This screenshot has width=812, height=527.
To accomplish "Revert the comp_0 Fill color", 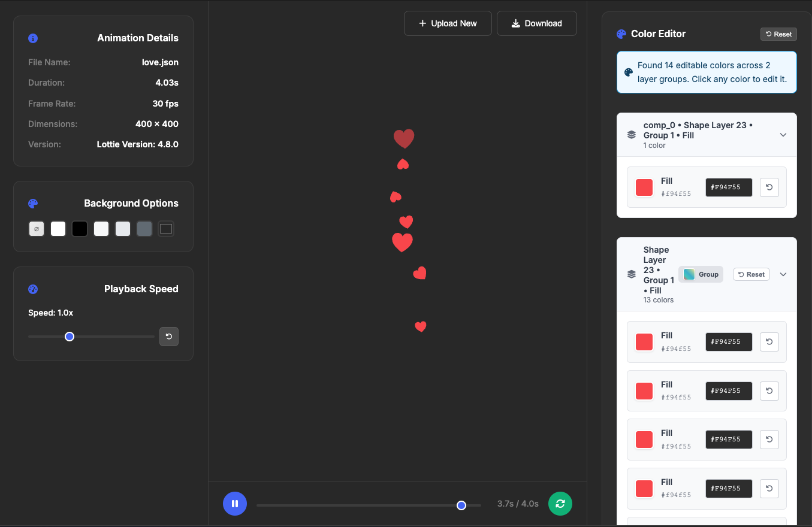I will point(769,187).
